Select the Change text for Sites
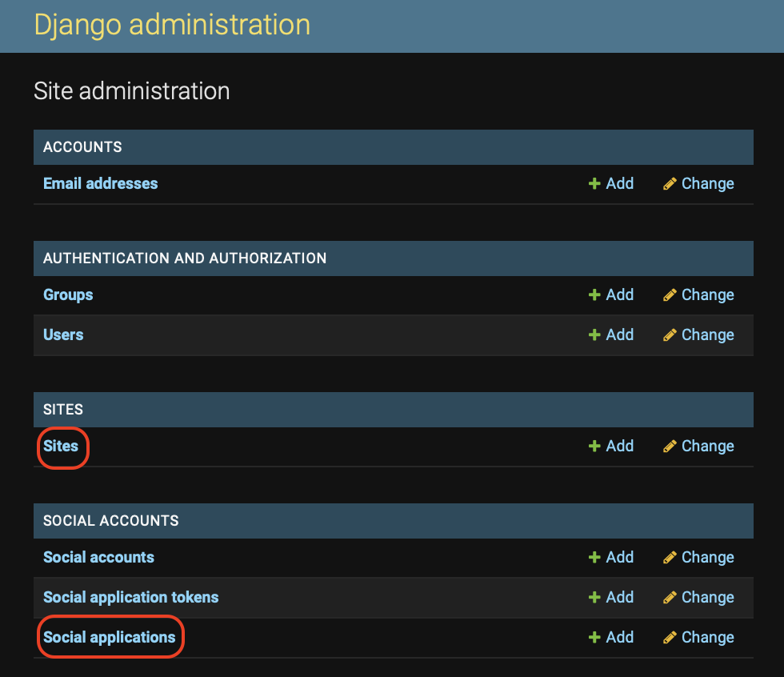The height and width of the screenshot is (677, 784). (x=707, y=446)
